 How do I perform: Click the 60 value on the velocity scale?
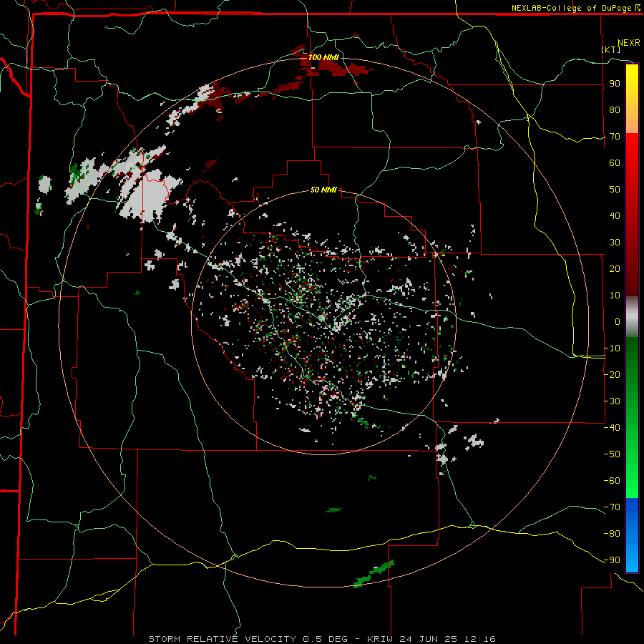(x=615, y=163)
